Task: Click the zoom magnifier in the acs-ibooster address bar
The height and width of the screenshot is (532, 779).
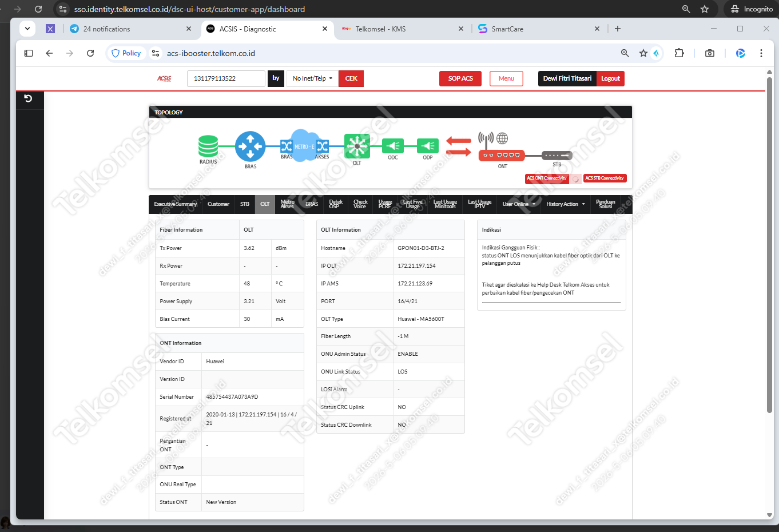Action: [625, 53]
